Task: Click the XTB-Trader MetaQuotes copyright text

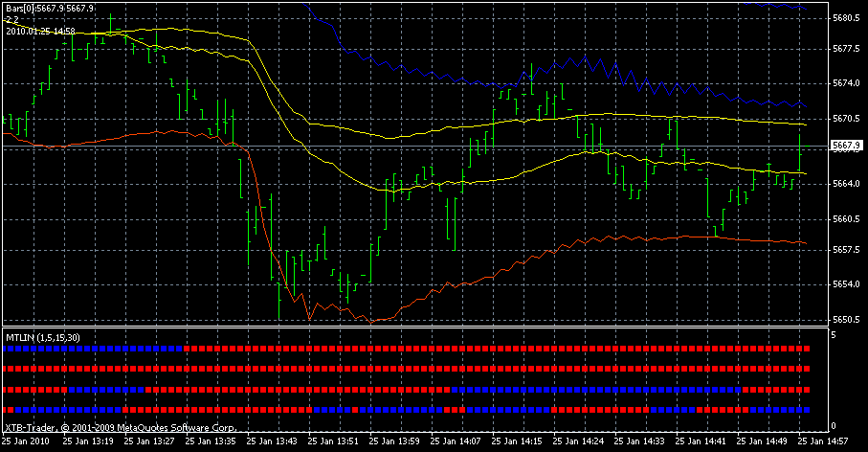Action: pyautogui.click(x=122, y=427)
